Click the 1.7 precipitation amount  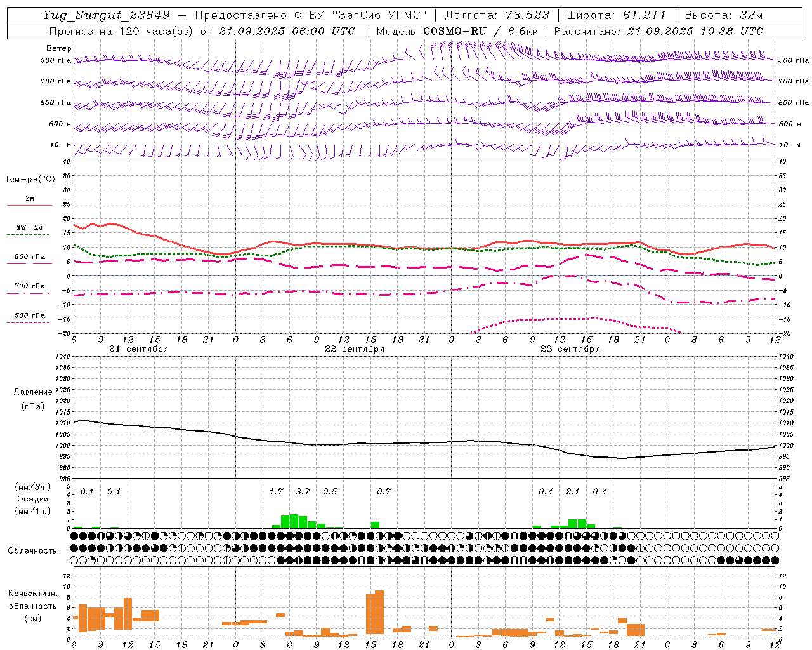click(276, 492)
